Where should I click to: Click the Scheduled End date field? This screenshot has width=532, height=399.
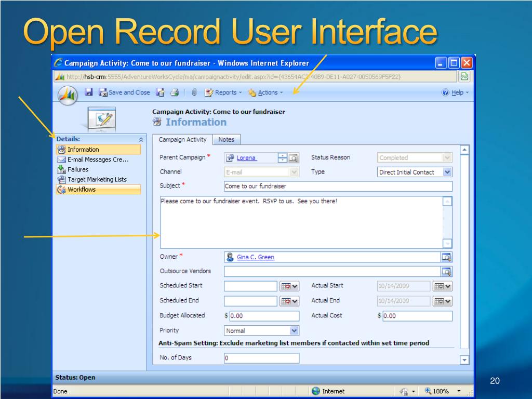pos(251,301)
